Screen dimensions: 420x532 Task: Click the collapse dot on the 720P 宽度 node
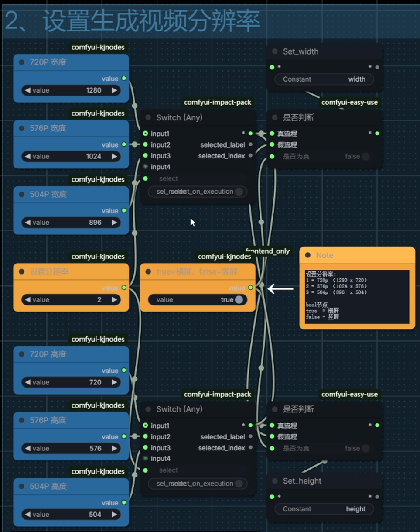(x=21, y=62)
